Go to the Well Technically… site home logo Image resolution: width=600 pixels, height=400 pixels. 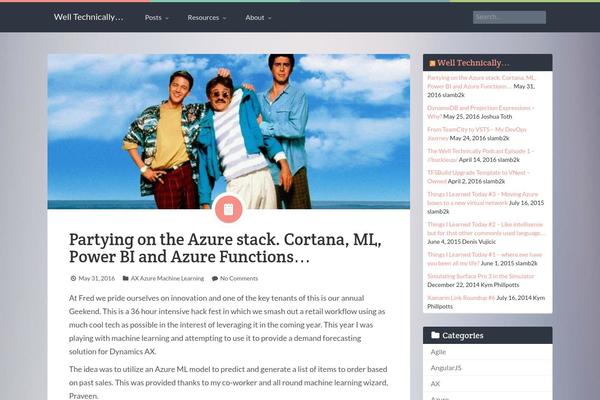[88, 17]
